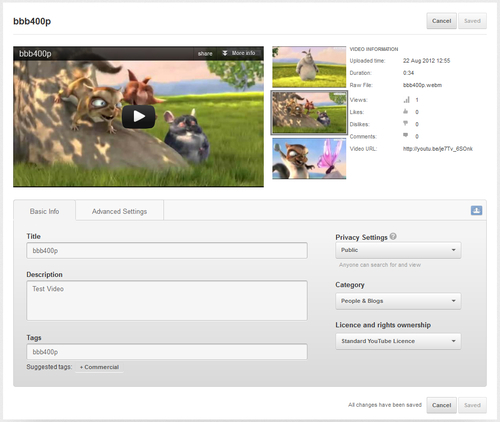500x422 pixels.
Task: Click the More info double-arrow icon
Action: 225,53
